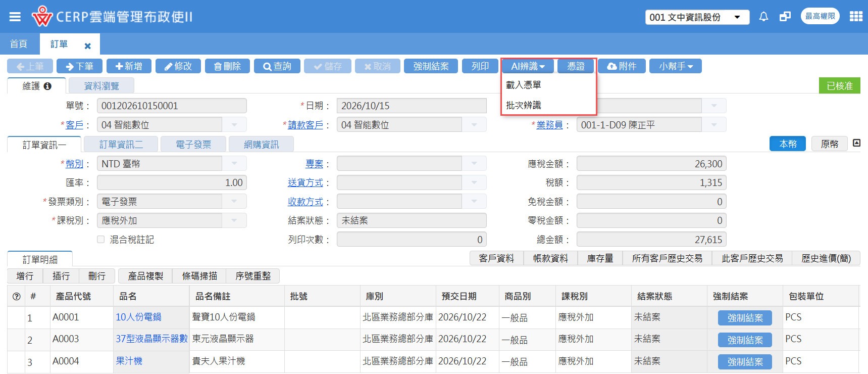Open the hamburger main menu

15,17
